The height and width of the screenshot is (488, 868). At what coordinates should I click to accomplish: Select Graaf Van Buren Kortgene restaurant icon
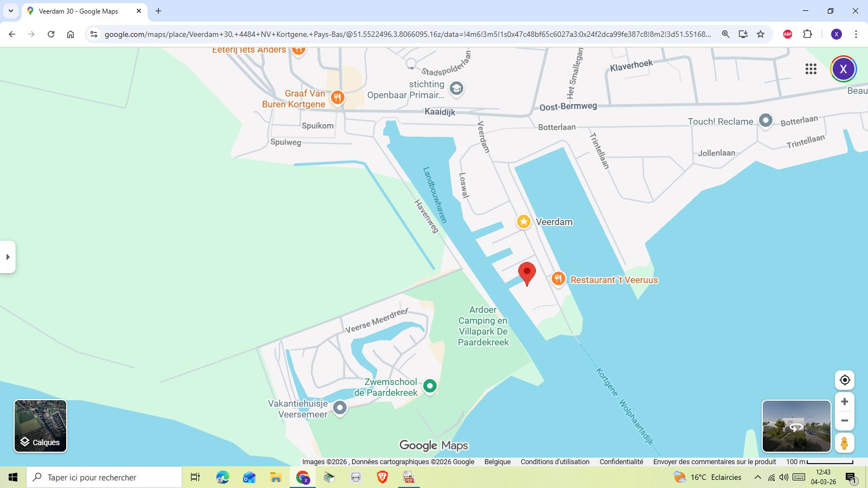click(337, 98)
